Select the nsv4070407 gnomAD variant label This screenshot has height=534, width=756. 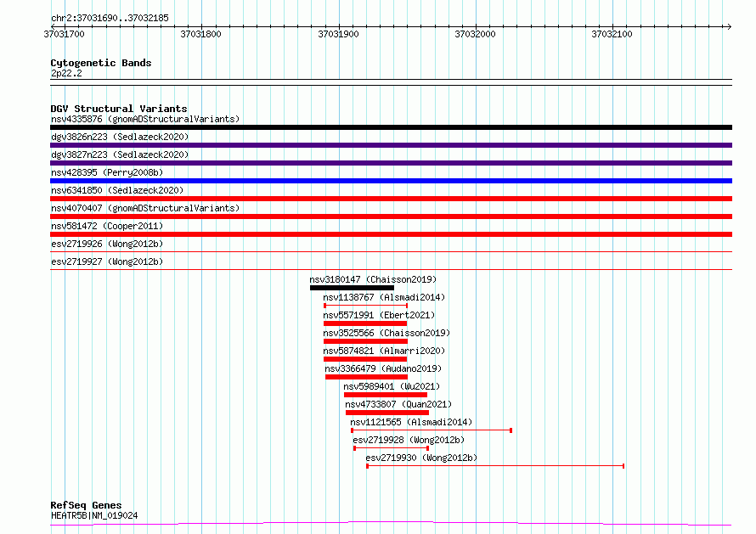(x=144, y=208)
